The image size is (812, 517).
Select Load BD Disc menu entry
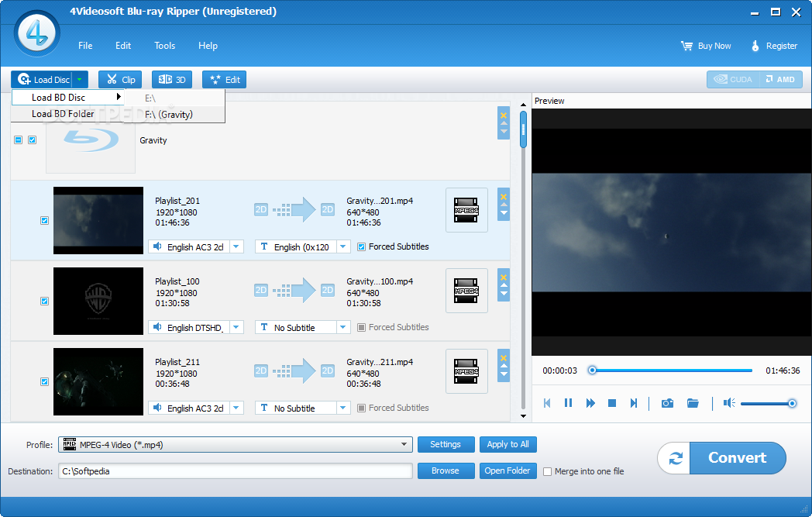point(68,98)
